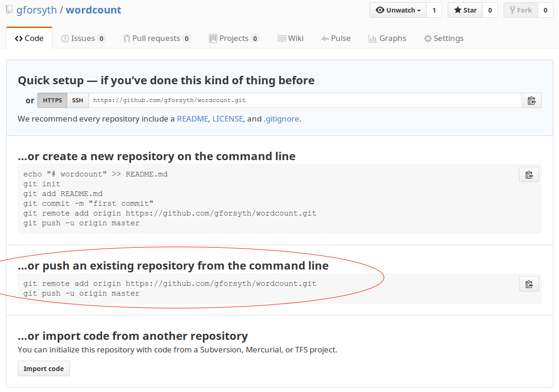The image size is (559, 392).
Task: Switch to the Issues tab
Action: pos(83,38)
